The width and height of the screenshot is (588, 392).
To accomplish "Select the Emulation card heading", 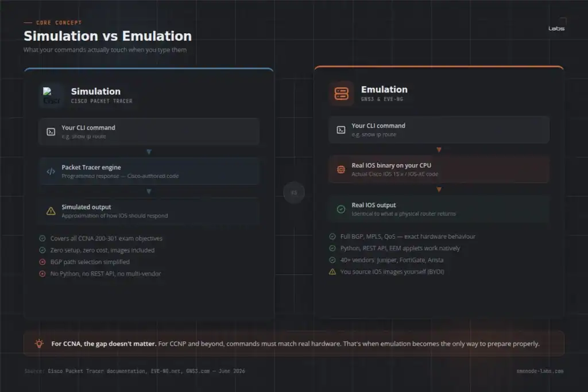I will click(x=384, y=90).
